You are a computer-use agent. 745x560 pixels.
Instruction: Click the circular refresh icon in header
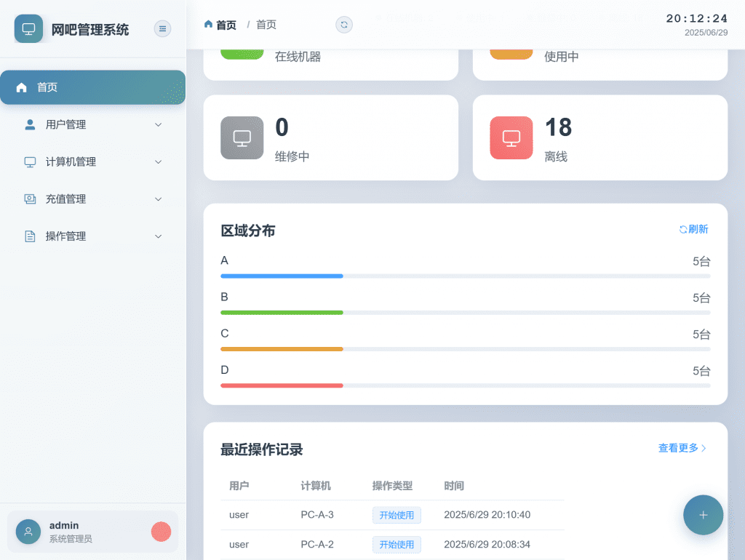click(x=344, y=25)
